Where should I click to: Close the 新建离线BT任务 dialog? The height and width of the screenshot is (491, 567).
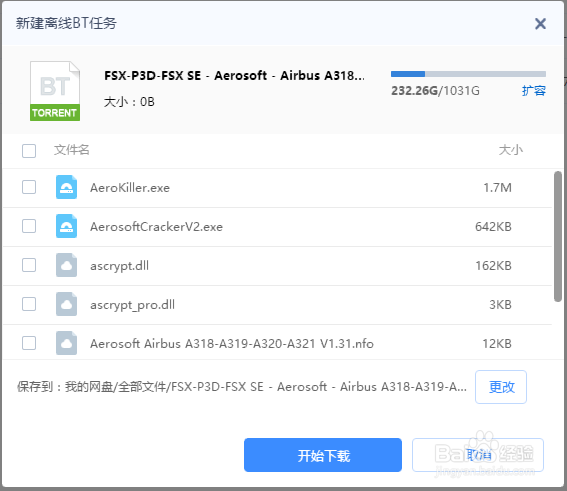[x=540, y=24]
